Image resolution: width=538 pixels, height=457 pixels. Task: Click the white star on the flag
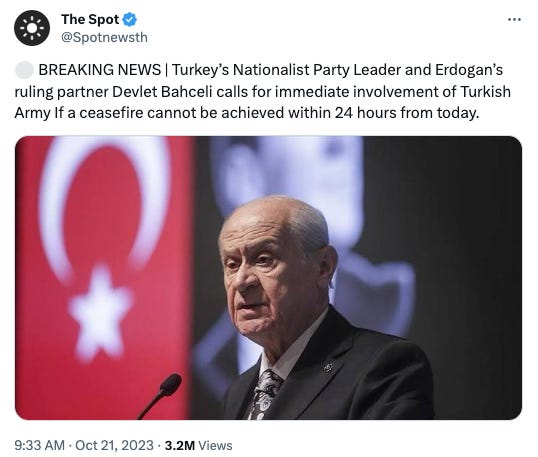100,310
